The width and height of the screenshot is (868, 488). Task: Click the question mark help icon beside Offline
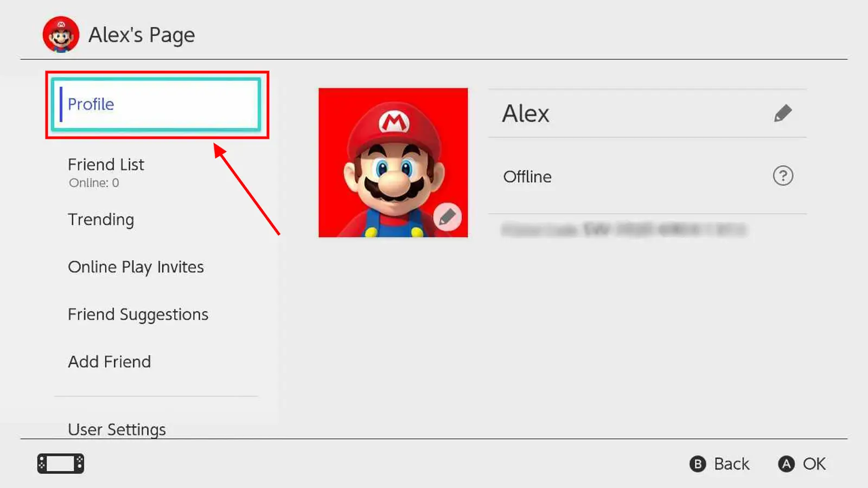(x=783, y=176)
